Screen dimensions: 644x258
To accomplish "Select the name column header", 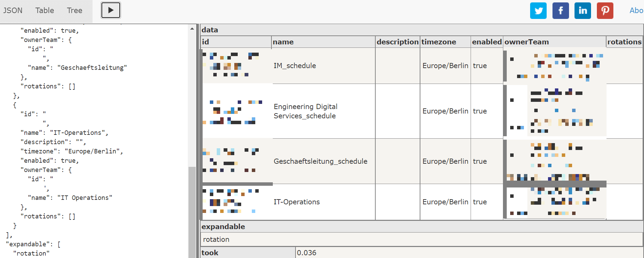I will pos(323,42).
